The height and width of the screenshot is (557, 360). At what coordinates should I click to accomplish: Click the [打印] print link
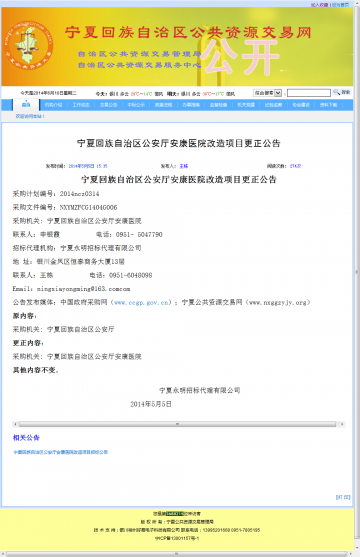(x=343, y=497)
